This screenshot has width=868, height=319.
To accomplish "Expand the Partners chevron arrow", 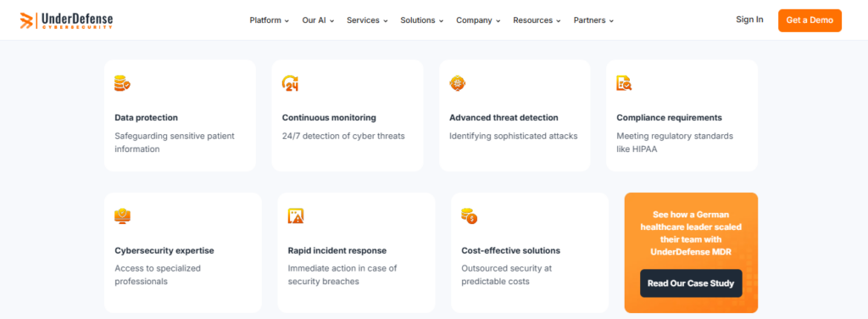I will pyautogui.click(x=611, y=21).
